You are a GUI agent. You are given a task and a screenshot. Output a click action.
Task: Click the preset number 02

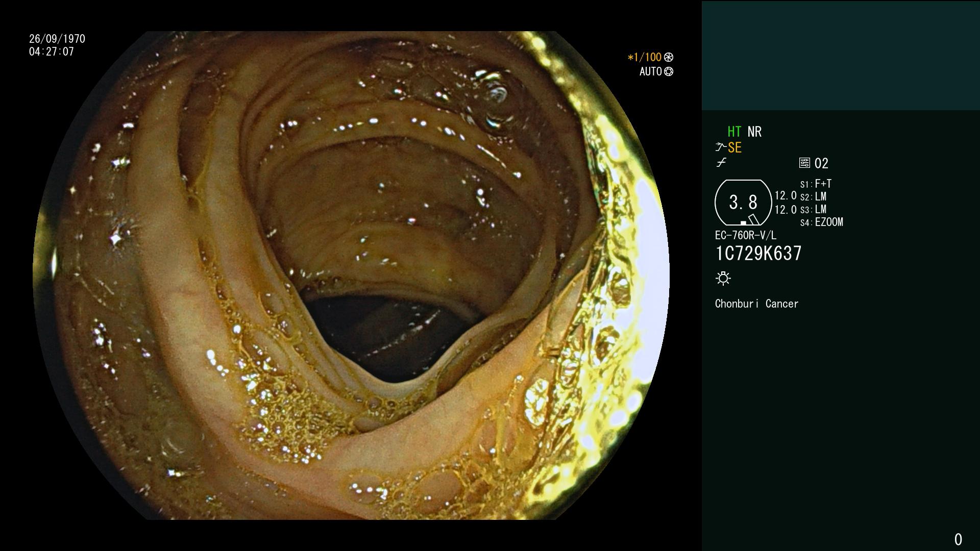coord(821,163)
